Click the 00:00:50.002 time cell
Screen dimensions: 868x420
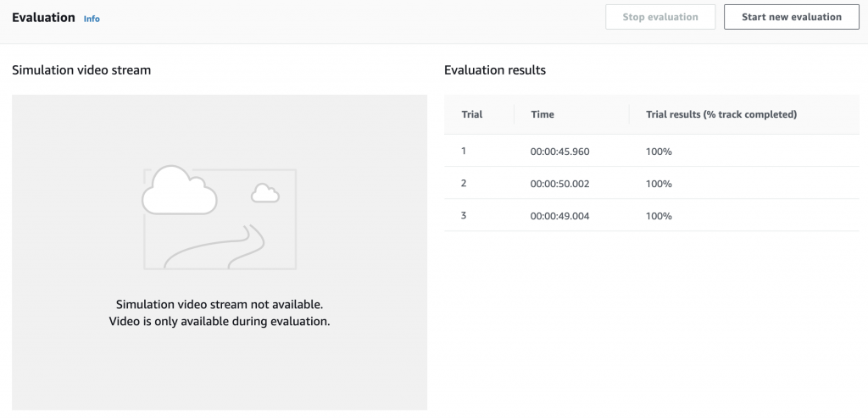tap(559, 184)
